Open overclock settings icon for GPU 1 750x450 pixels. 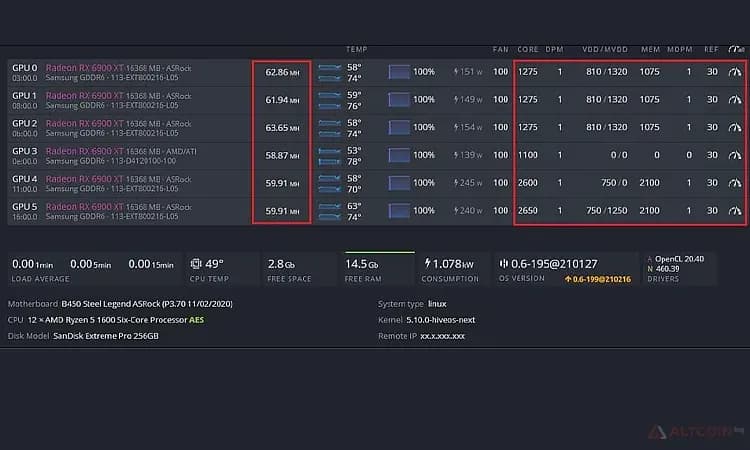pos(735,99)
